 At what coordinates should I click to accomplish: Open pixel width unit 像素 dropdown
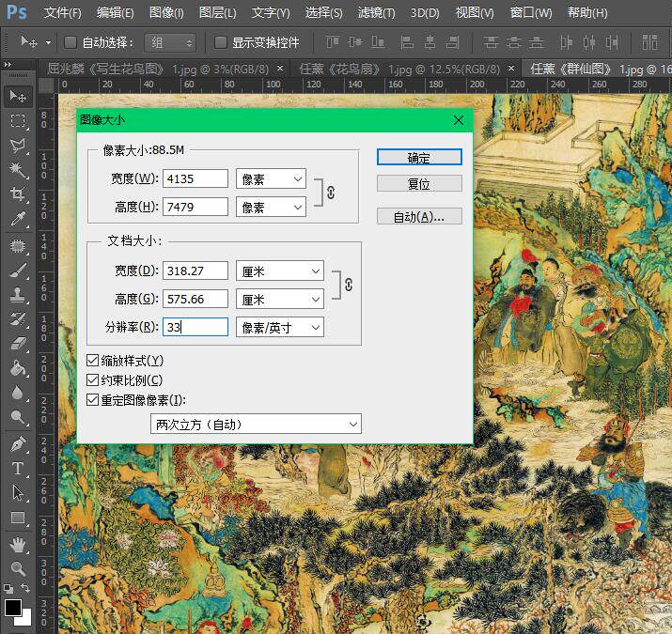tap(271, 179)
